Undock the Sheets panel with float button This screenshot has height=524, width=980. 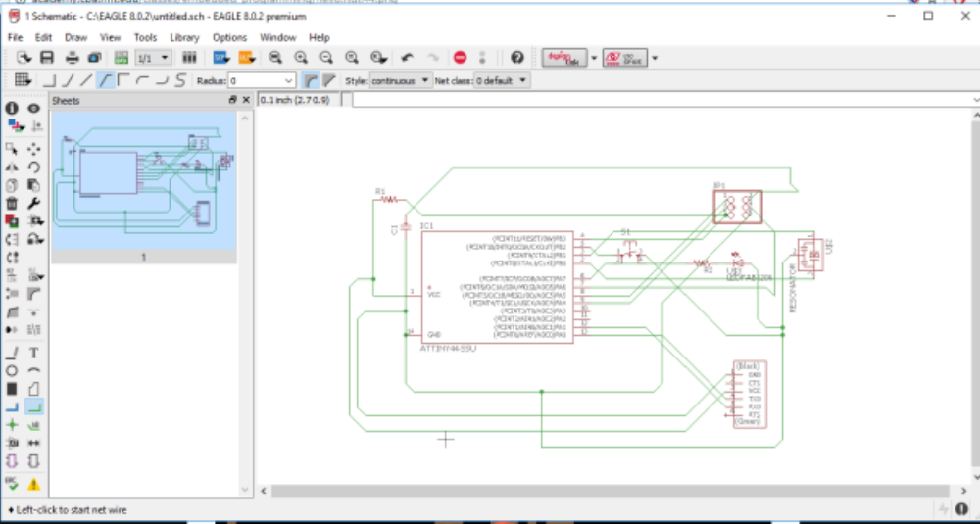[x=232, y=100]
